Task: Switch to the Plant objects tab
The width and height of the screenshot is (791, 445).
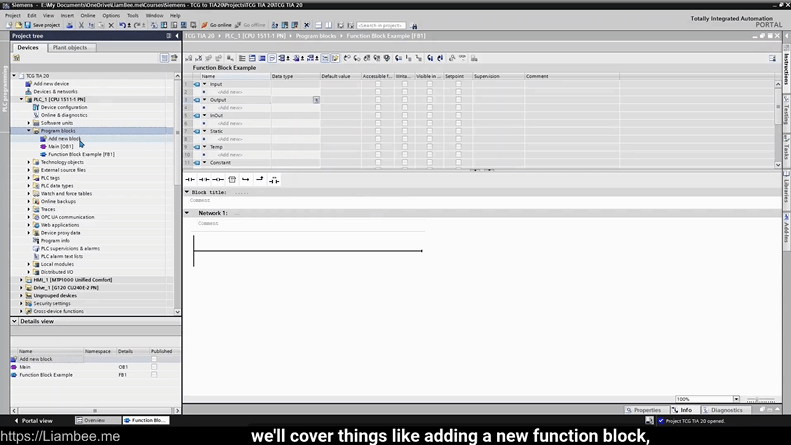Action: (x=70, y=47)
